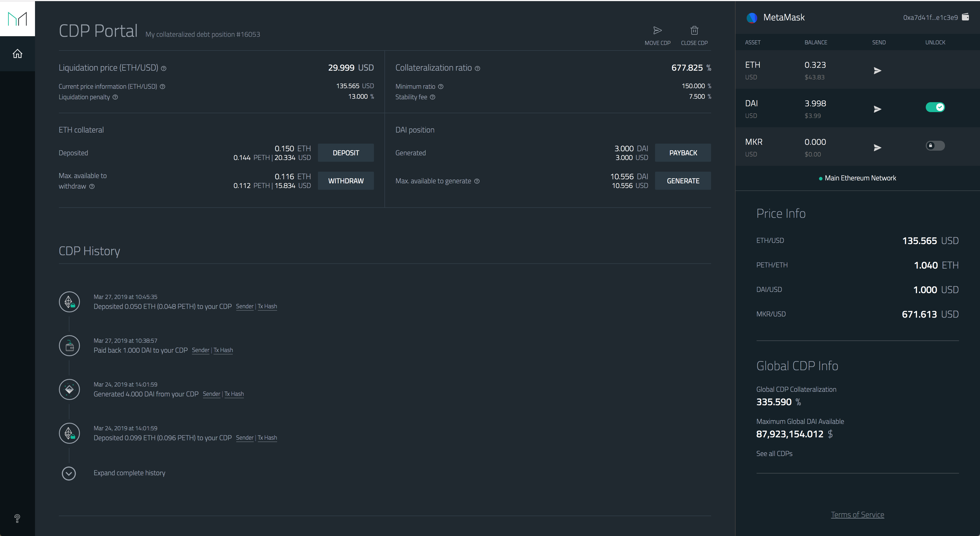Click the send arrow for DAI

877,109
